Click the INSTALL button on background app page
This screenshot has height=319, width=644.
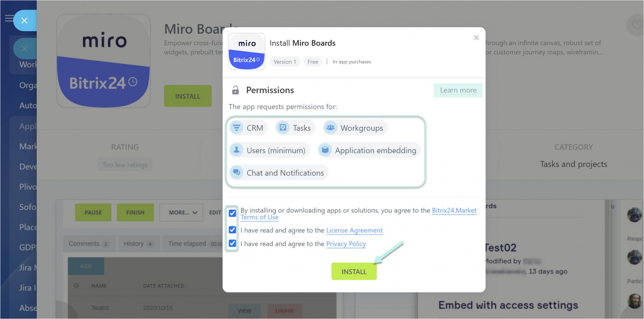pyautogui.click(x=188, y=96)
